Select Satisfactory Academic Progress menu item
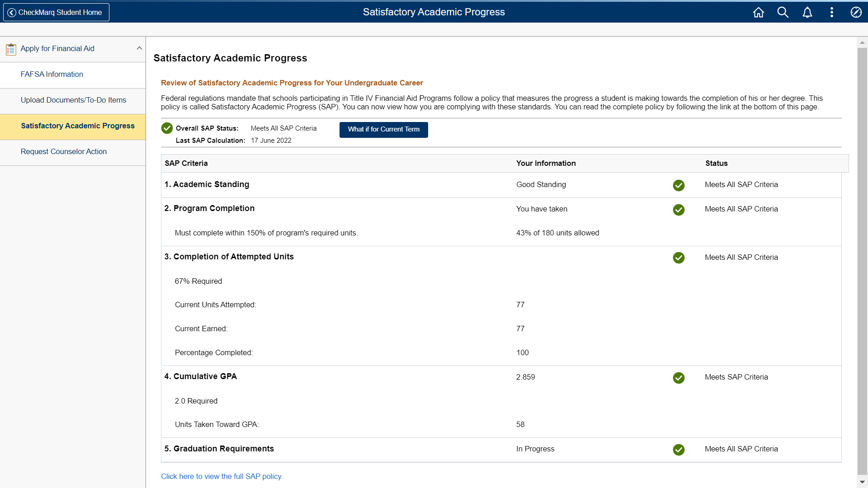The width and height of the screenshot is (868, 488). click(77, 126)
